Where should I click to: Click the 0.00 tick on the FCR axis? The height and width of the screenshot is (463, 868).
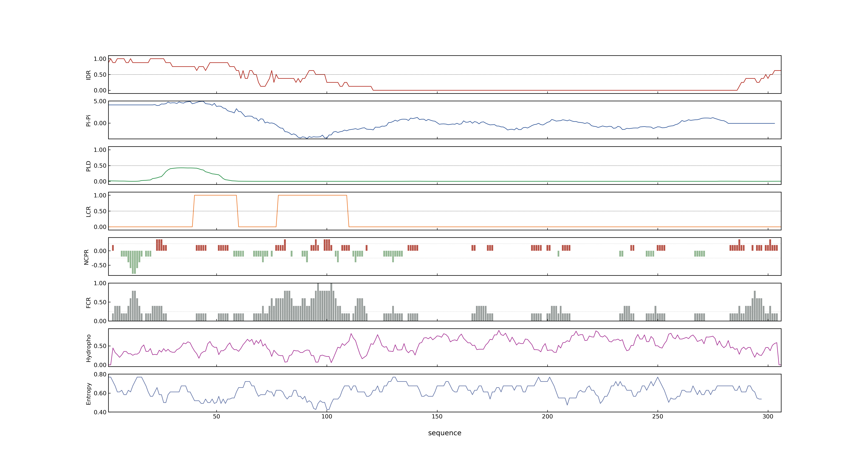pyautogui.click(x=100, y=321)
